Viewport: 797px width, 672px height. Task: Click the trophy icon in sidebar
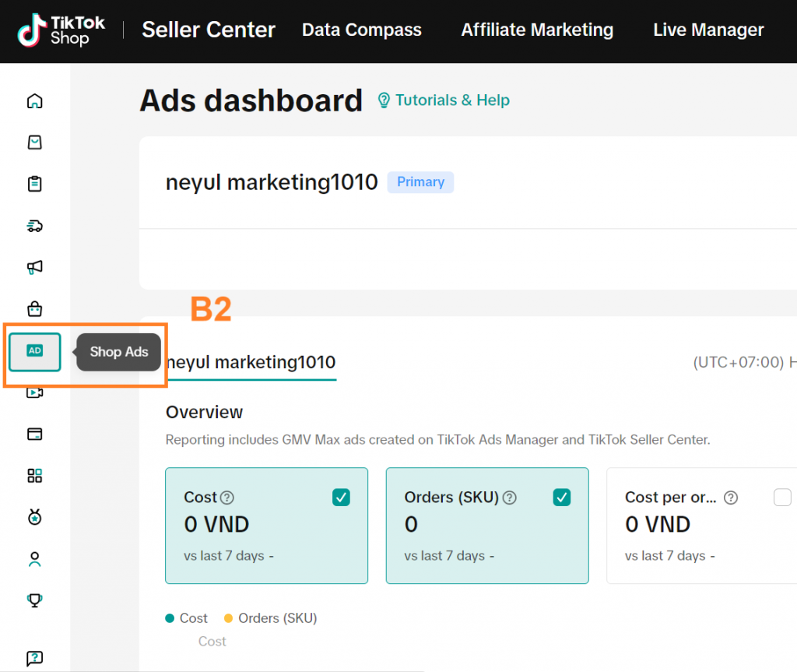(34, 600)
